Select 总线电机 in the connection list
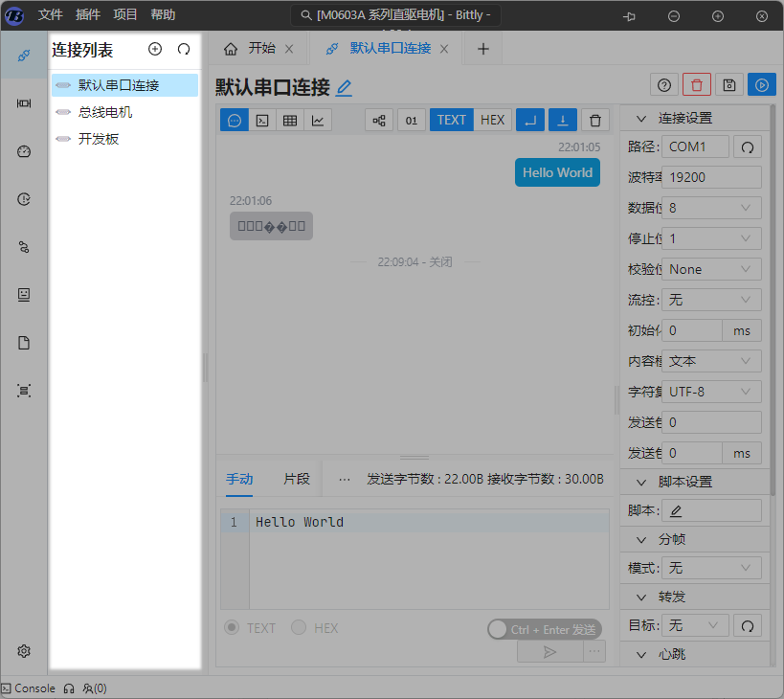 pos(105,112)
